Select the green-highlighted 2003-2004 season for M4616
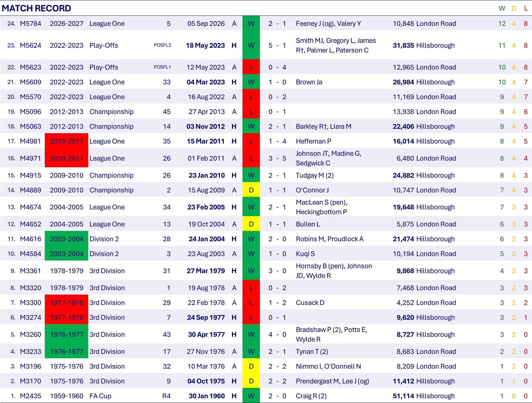 [x=66, y=239]
